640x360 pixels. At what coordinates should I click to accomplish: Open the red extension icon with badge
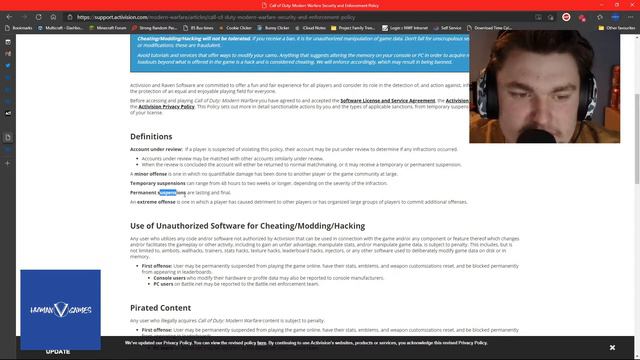pyautogui.click(x=582, y=18)
